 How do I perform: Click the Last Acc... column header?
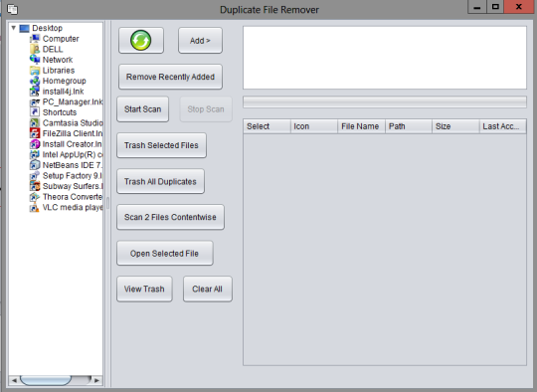pyautogui.click(x=503, y=126)
